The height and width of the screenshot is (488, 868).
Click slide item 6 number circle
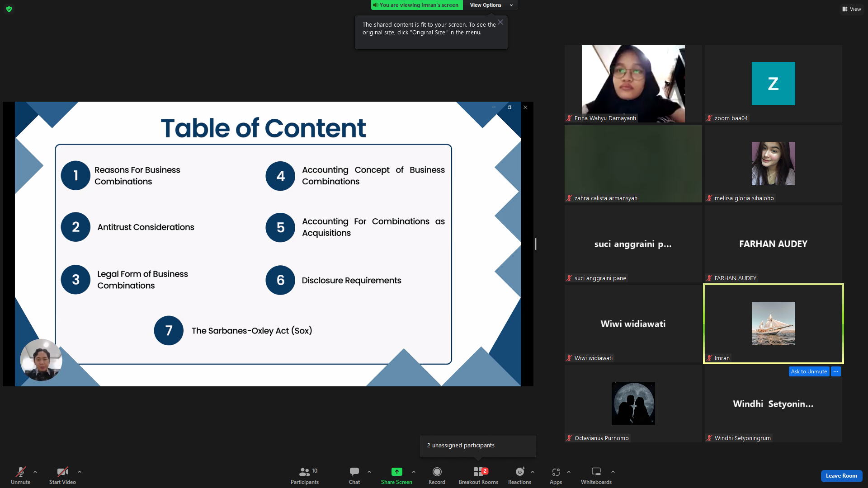[280, 280]
